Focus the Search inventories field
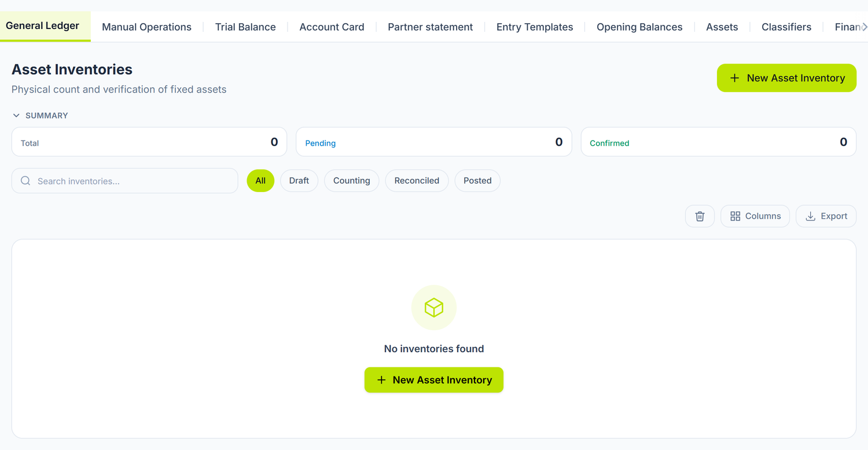 tap(125, 181)
